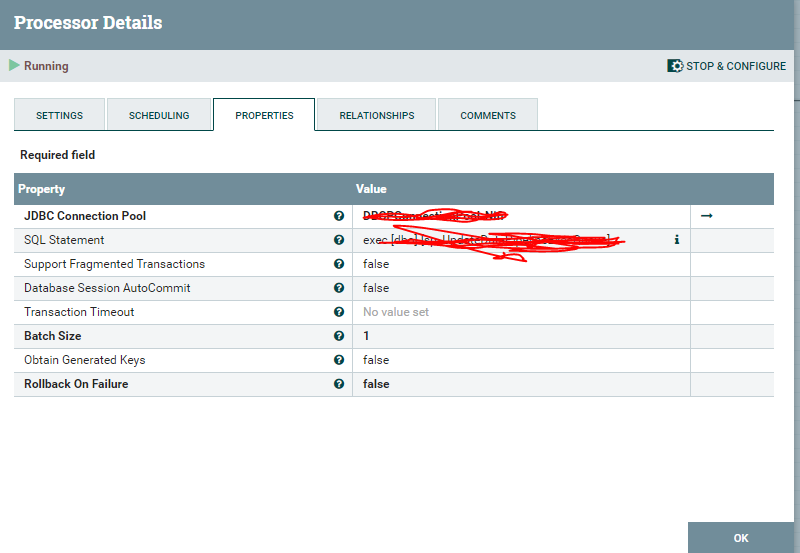
Task: Click the Support Fragmented Transactions property name
Action: [x=114, y=264]
